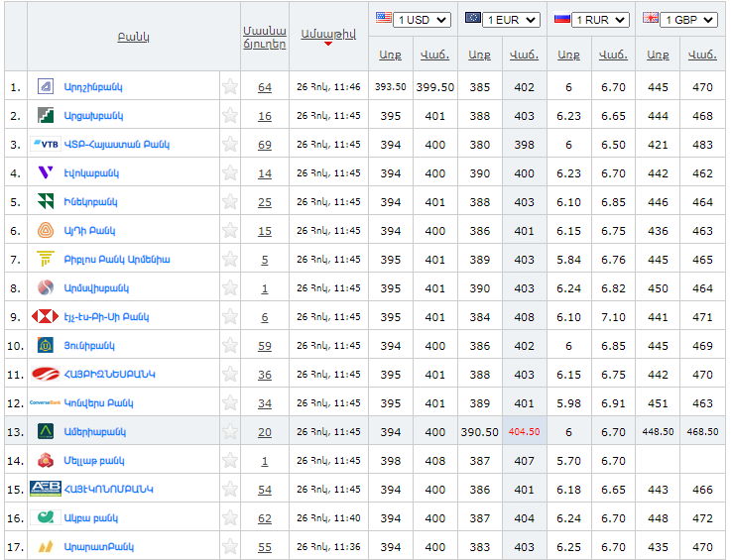
Task: Open Byblos Bank Armenia name link
Action: point(117,260)
